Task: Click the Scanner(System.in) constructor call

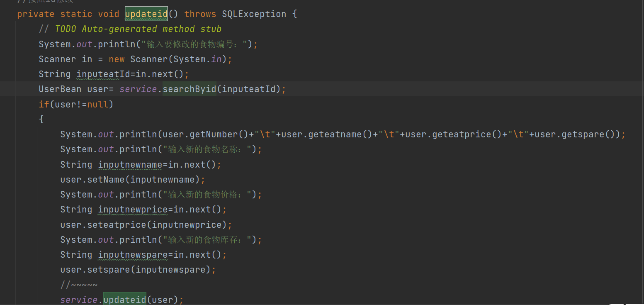Action: click(x=178, y=59)
